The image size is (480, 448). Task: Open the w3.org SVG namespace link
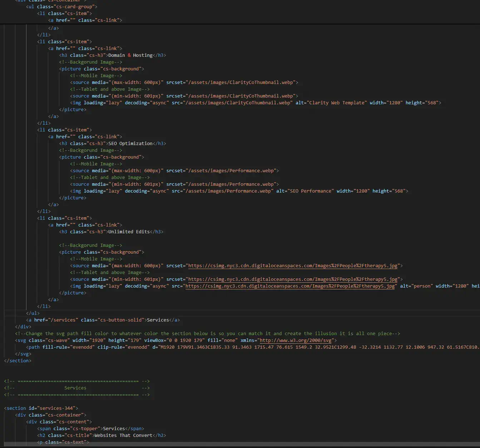point(296,340)
